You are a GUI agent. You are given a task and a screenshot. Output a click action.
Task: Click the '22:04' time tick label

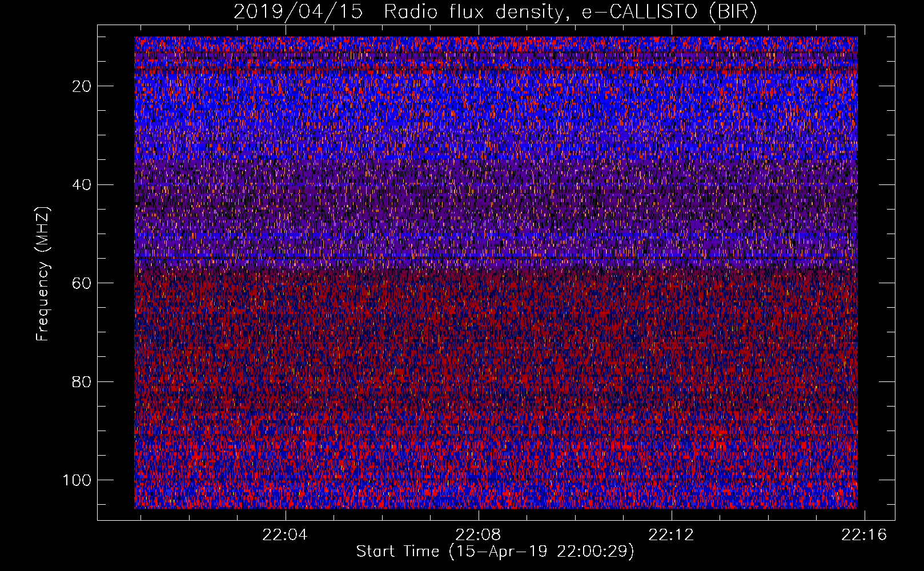pyautogui.click(x=285, y=534)
